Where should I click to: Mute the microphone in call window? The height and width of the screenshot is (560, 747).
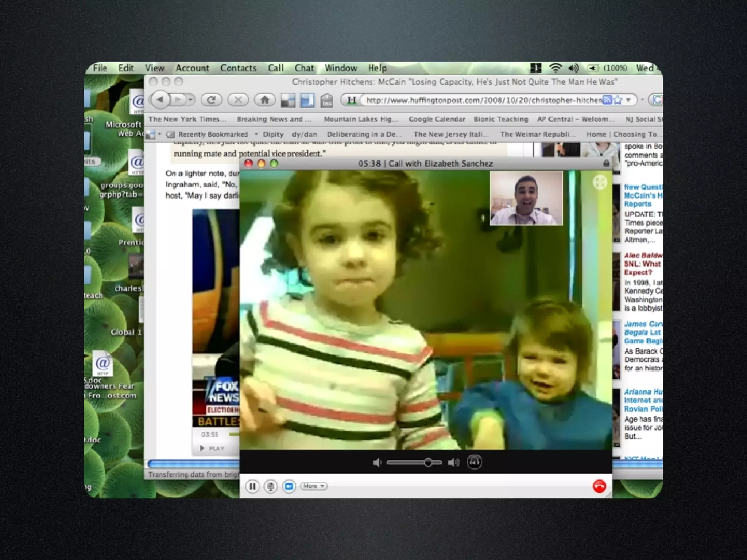271,486
